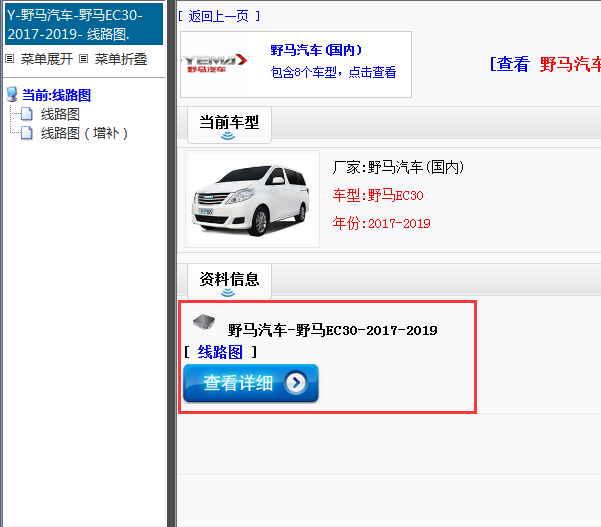Click the 菜单折叠 collapse-menu icon
This screenshot has height=527, width=601.
coord(84,59)
